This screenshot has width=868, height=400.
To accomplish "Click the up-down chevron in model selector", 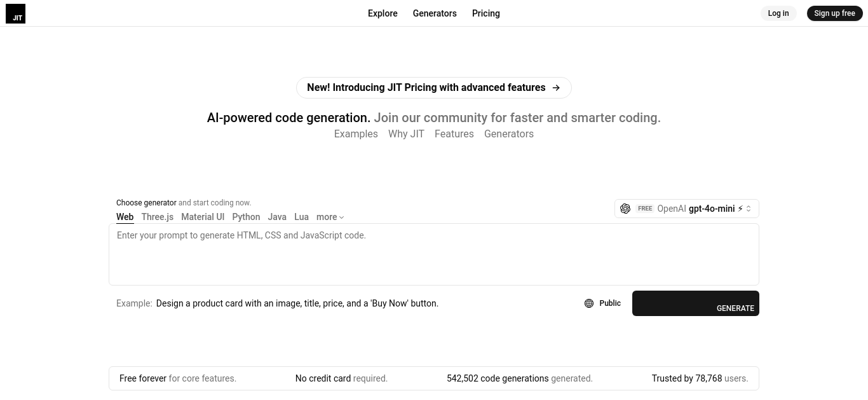I will tap(749, 209).
